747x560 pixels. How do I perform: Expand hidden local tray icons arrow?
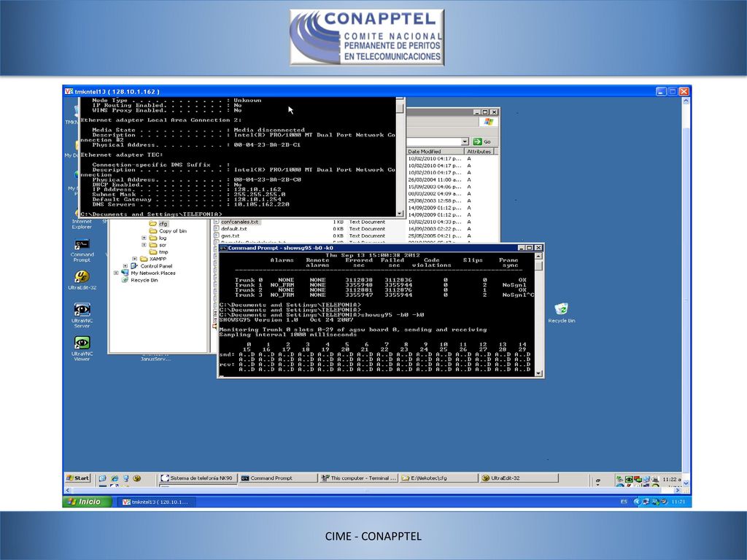pos(636,502)
